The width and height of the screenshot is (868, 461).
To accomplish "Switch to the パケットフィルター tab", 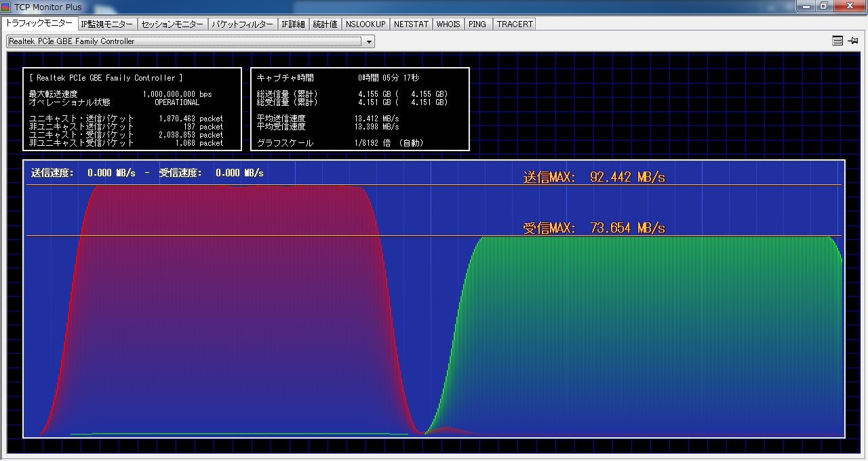I will [242, 24].
